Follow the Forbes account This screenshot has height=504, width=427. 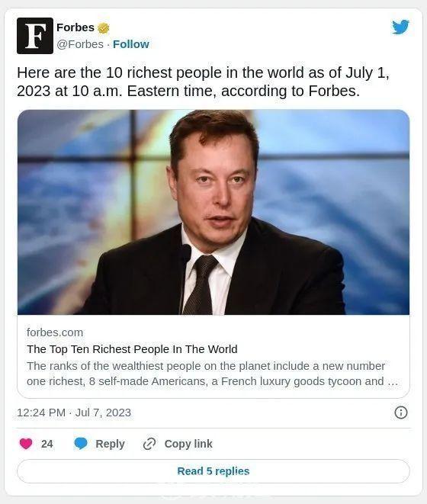click(131, 44)
